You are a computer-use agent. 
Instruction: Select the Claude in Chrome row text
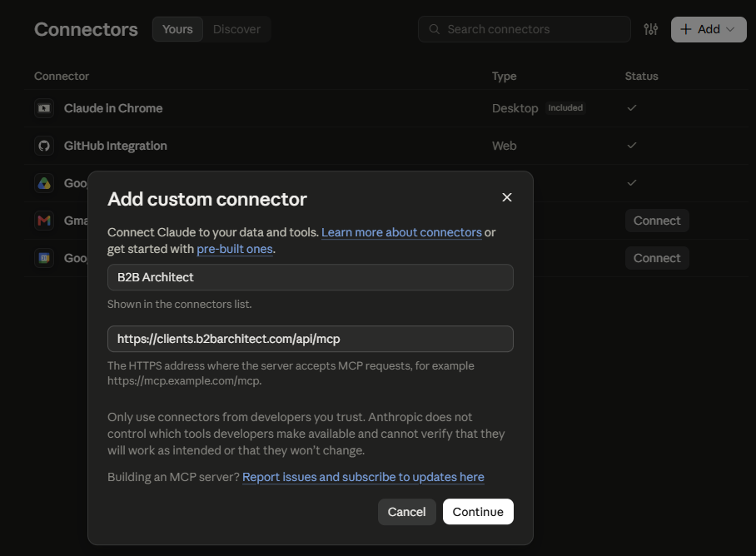113,108
